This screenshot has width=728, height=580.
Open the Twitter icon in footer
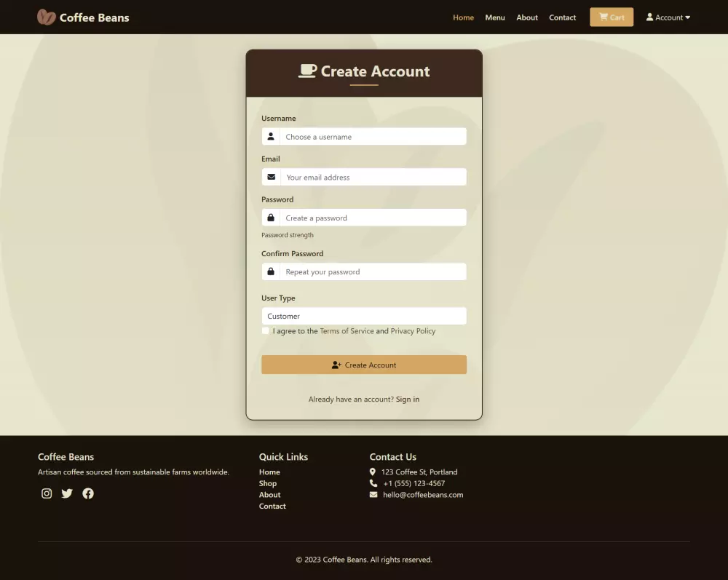[67, 493]
